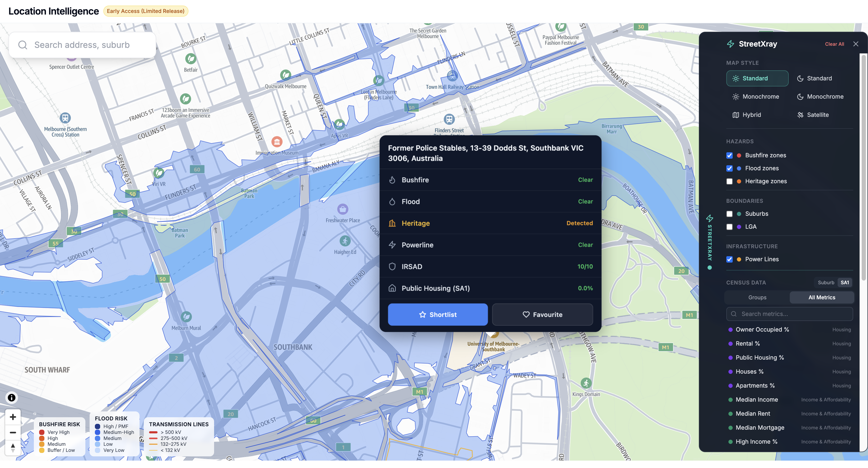Click the 123boom Arcade Game marker

(x=185, y=99)
